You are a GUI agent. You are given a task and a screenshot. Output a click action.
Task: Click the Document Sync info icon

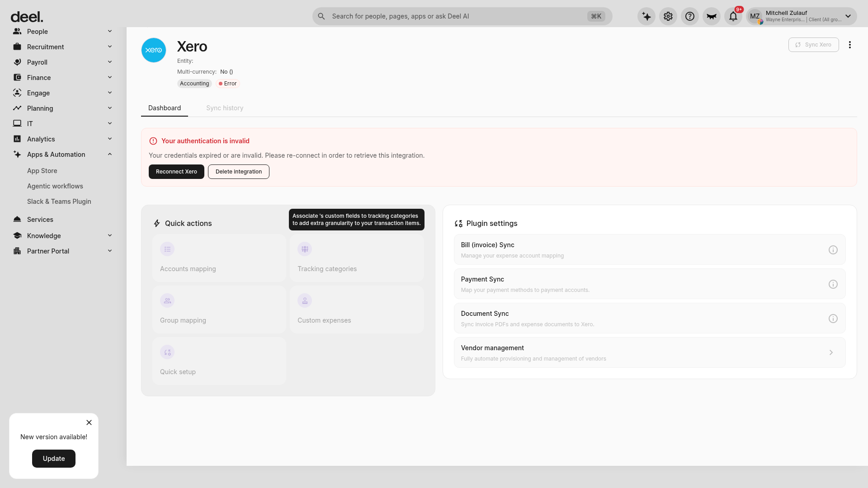pyautogui.click(x=833, y=319)
